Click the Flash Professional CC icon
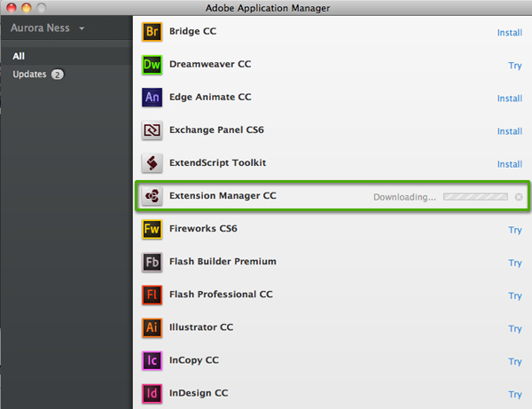The image size is (532, 409). coord(152,295)
